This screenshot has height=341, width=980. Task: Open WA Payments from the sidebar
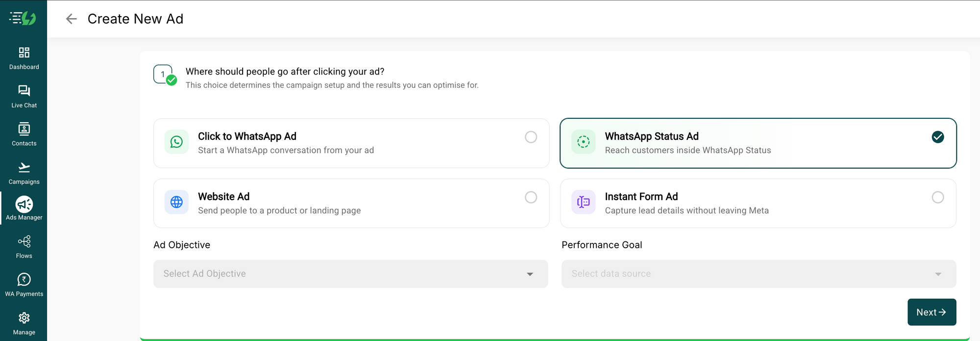[24, 286]
